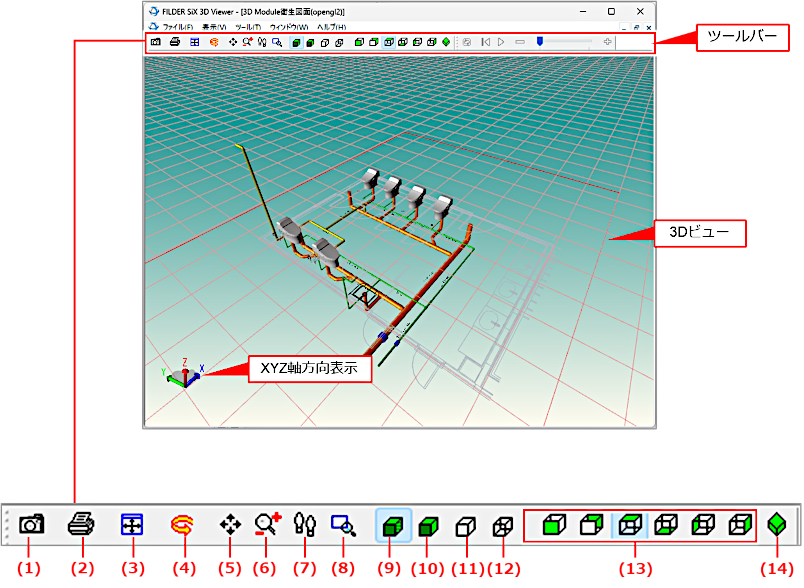
Task: Select the four-arrow pan tool in enlarged toolbar
Action: pos(230,524)
